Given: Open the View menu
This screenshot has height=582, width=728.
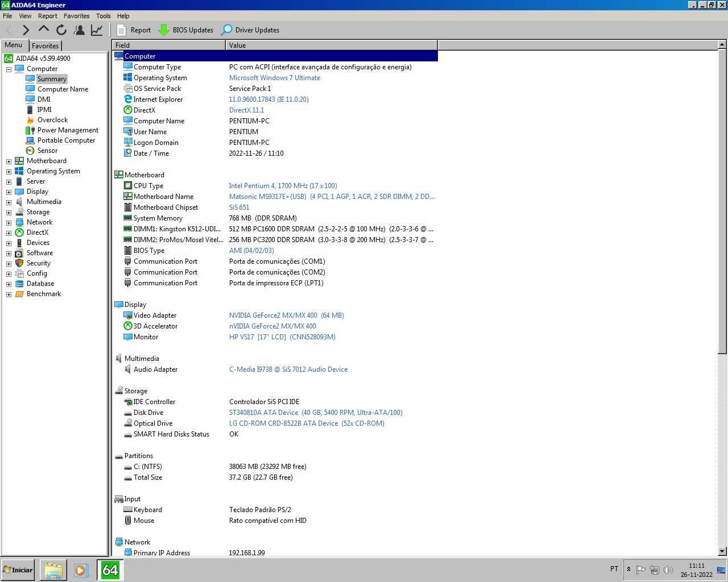Looking at the screenshot, I should 25,16.
